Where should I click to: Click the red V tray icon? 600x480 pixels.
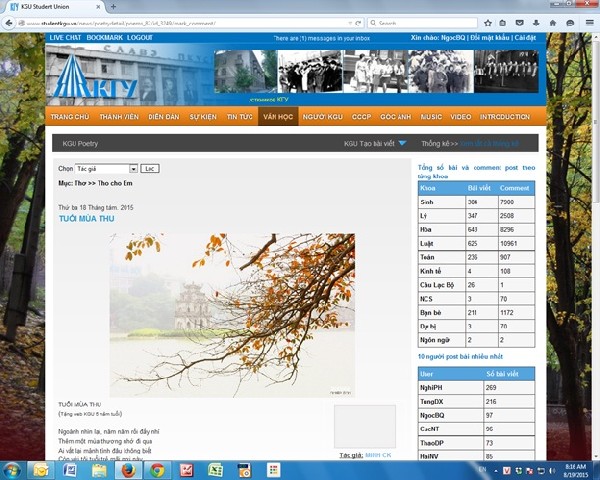click(x=507, y=471)
